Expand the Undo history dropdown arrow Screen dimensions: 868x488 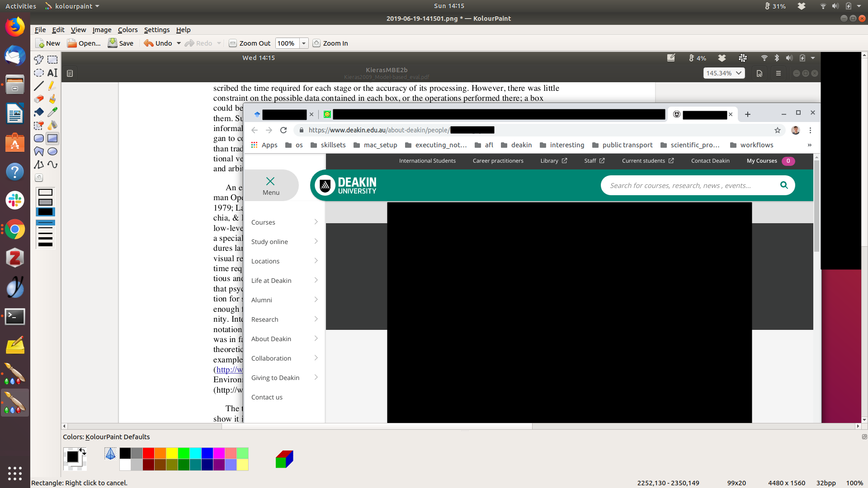tap(179, 43)
